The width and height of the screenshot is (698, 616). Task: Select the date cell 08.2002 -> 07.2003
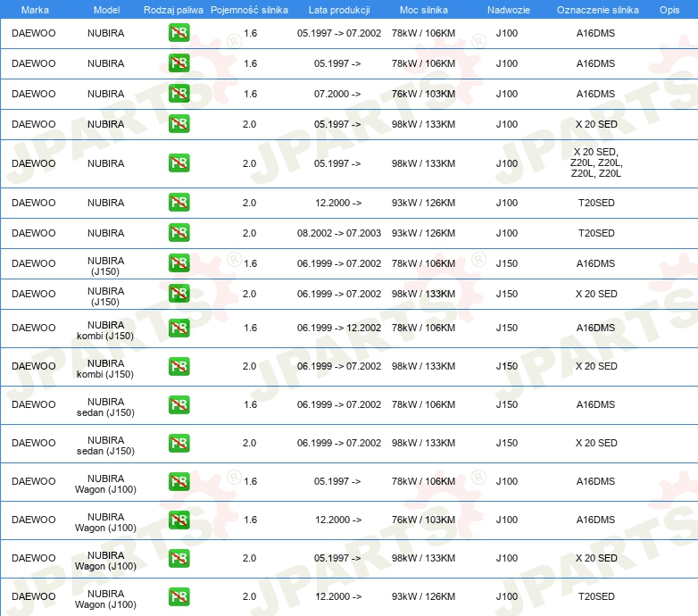pyautogui.click(x=339, y=233)
